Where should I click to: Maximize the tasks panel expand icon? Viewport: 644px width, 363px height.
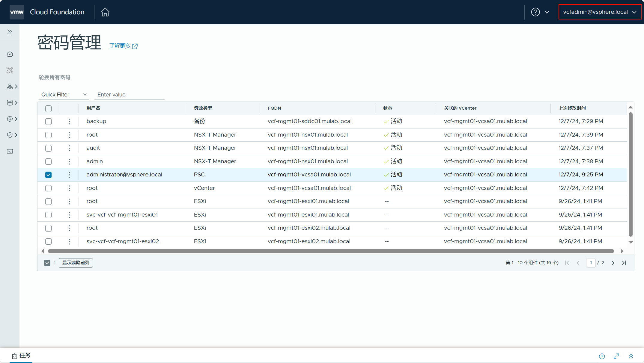pos(616,356)
